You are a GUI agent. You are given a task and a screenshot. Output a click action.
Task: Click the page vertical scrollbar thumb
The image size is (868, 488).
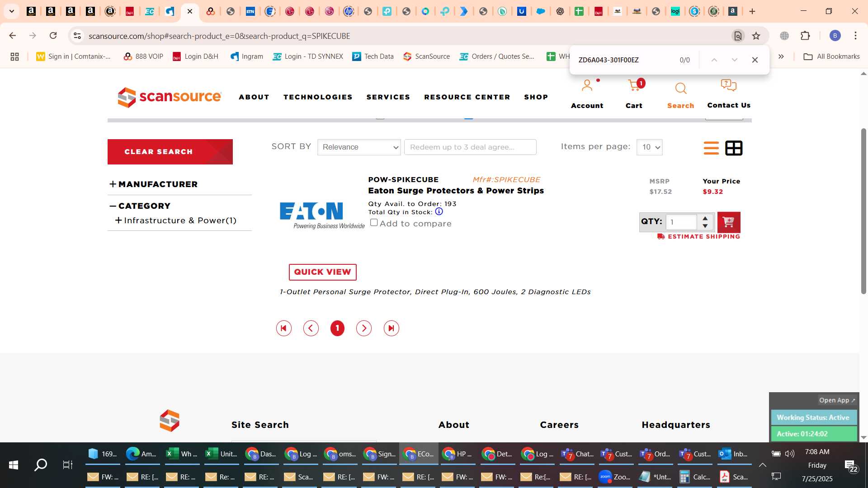tap(863, 211)
